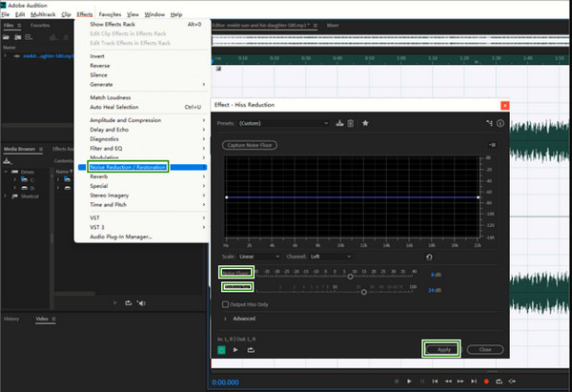Expand the D: drive node

[x=14, y=188]
